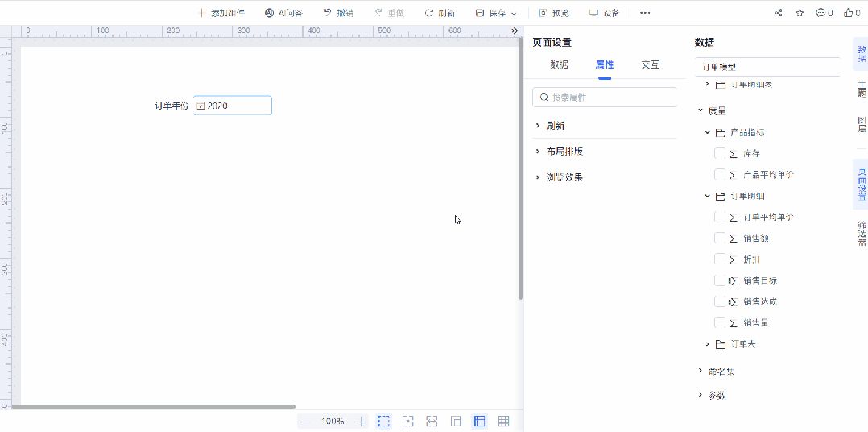Expand the 参数 node
The width and height of the screenshot is (868, 432).
[x=701, y=395]
